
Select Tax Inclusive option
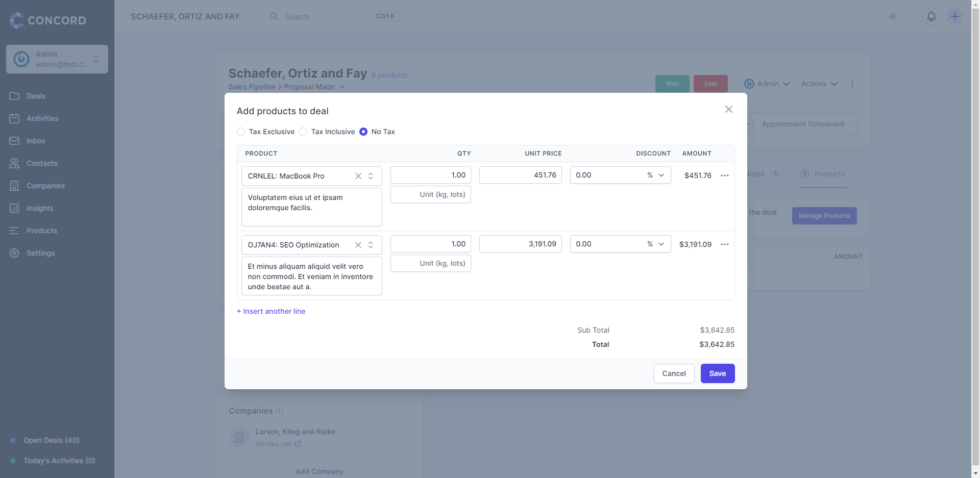click(303, 132)
